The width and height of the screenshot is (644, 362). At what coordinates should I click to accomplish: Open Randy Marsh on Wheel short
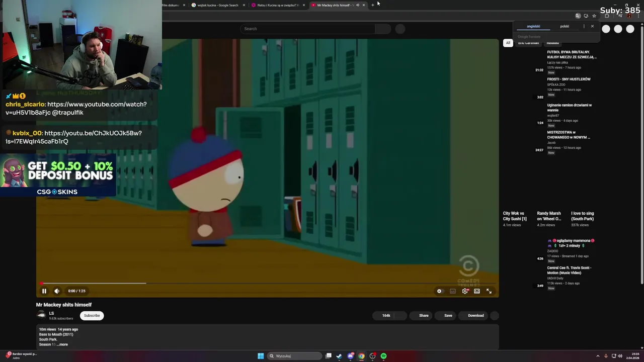pyautogui.click(x=549, y=216)
